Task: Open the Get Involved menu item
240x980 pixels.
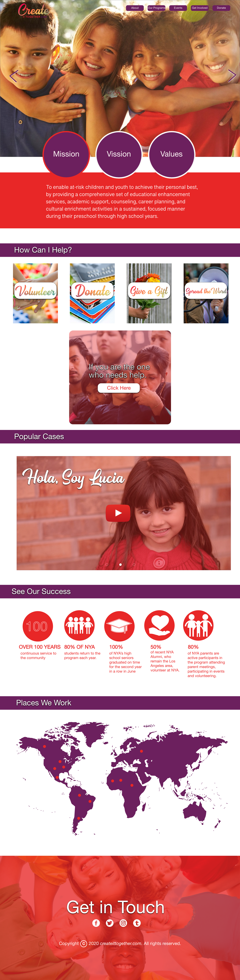Action: pos(200,8)
